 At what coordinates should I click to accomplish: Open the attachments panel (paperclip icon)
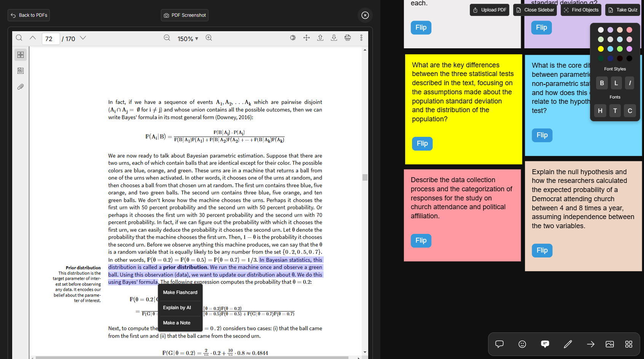(x=20, y=87)
